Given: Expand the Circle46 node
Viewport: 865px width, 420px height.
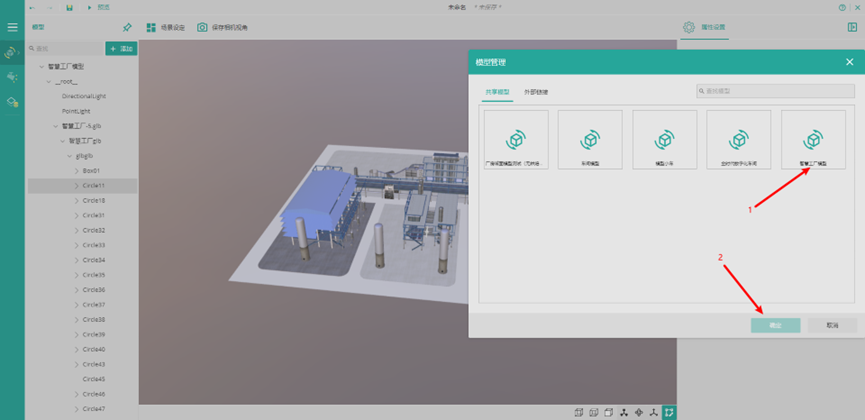Looking at the screenshot, I should coord(77,394).
